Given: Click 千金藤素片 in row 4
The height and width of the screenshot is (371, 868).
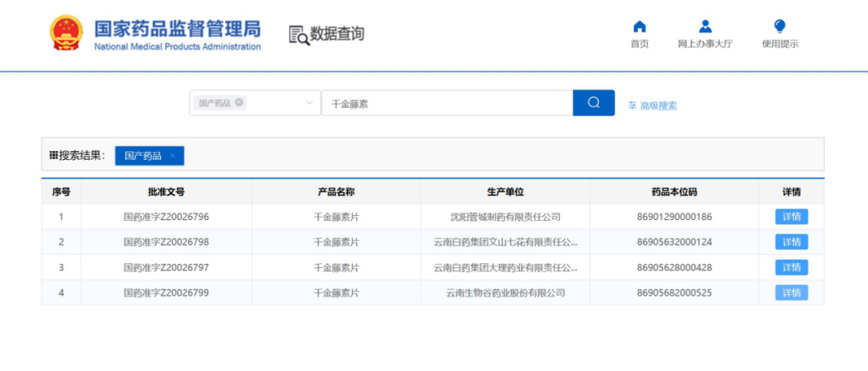Looking at the screenshot, I should pyautogui.click(x=336, y=293).
